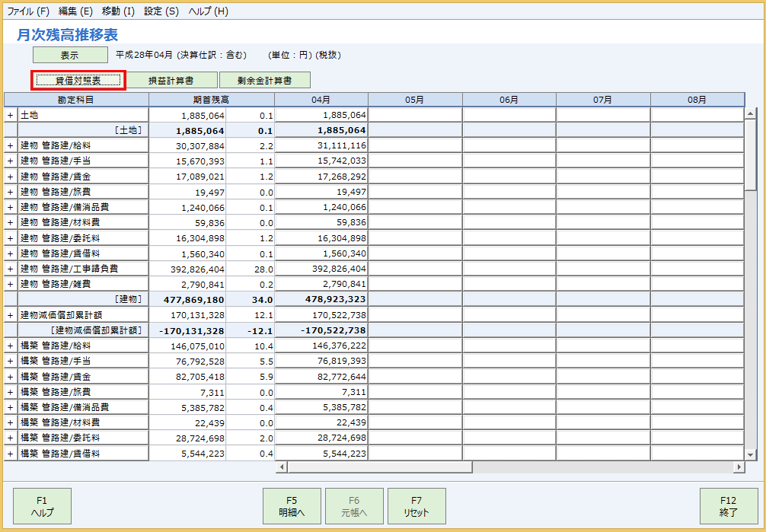Expand the 構築 管路建/旅費 row
This screenshot has height=532, width=766.
tap(8, 391)
